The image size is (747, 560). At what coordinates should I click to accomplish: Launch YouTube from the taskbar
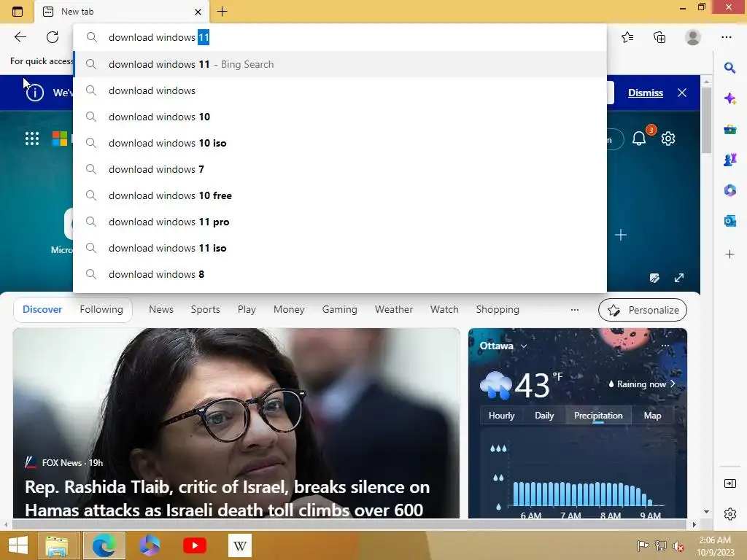pyautogui.click(x=194, y=545)
